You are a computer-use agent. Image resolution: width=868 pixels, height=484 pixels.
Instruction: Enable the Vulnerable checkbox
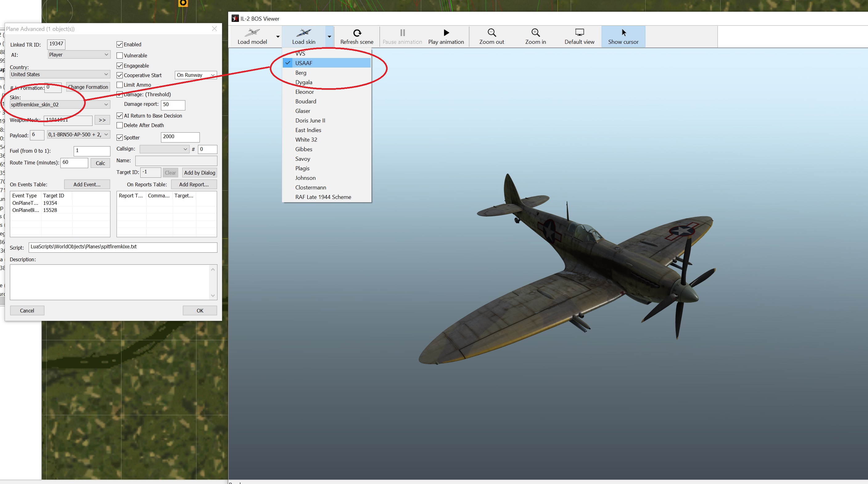coord(120,56)
